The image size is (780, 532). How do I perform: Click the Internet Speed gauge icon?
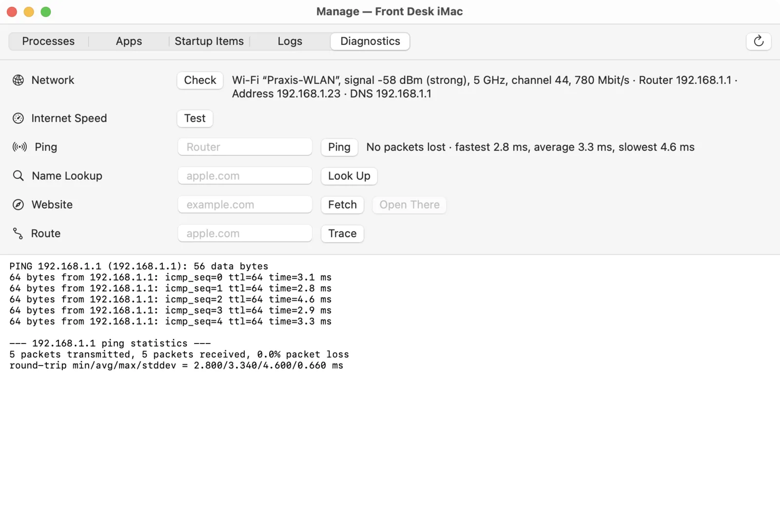tap(18, 118)
